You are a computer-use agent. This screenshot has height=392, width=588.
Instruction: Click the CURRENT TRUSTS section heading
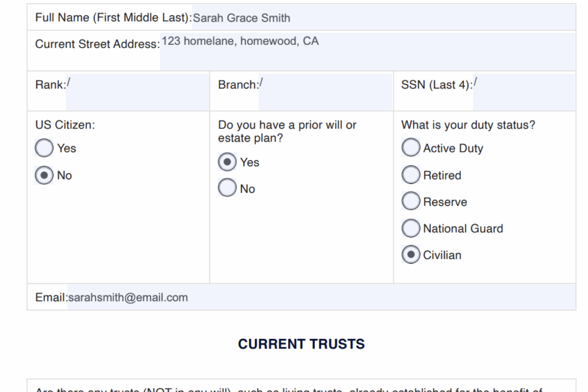pyautogui.click(x=302, y=344)
